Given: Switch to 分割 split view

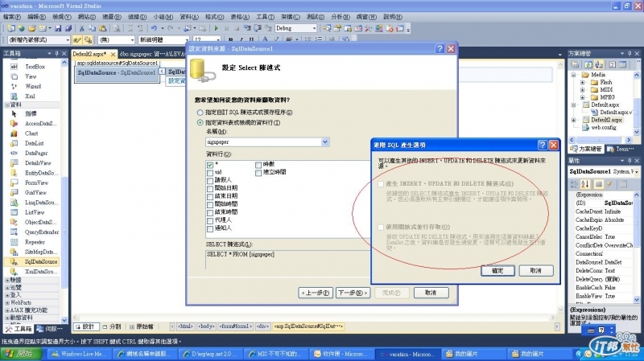Looking at the screenshot, I should point(112,326).
